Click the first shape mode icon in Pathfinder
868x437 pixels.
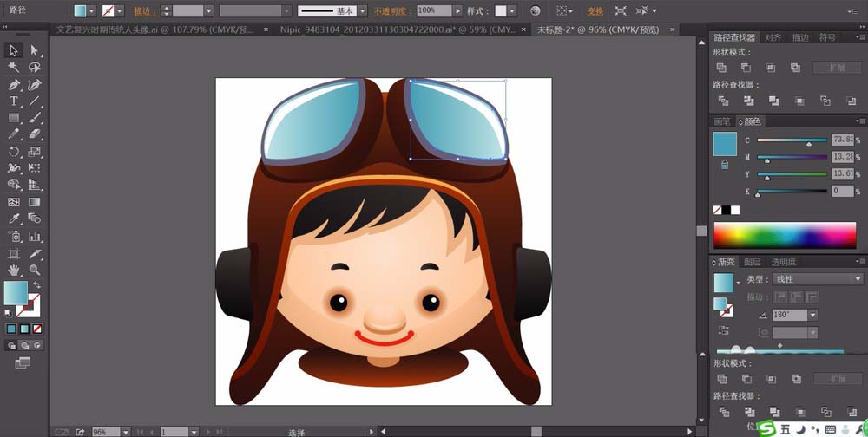721,68
